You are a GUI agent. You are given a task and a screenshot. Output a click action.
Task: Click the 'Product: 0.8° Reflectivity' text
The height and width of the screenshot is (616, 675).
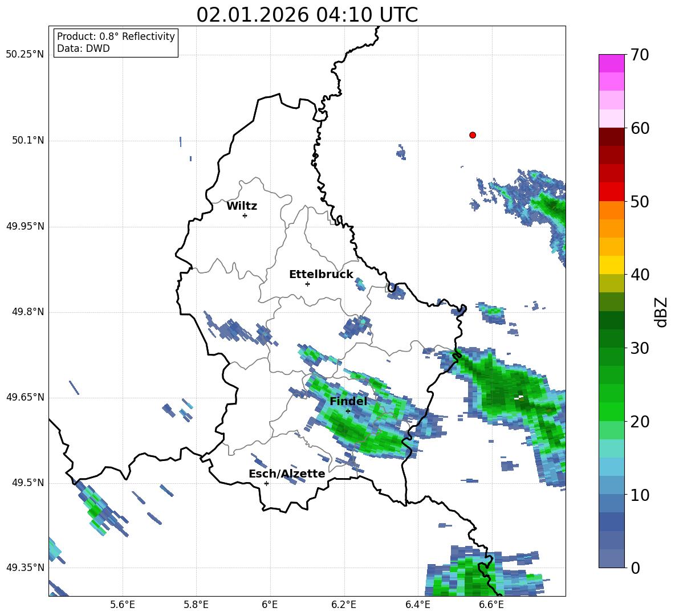click(x=116, y=36)
